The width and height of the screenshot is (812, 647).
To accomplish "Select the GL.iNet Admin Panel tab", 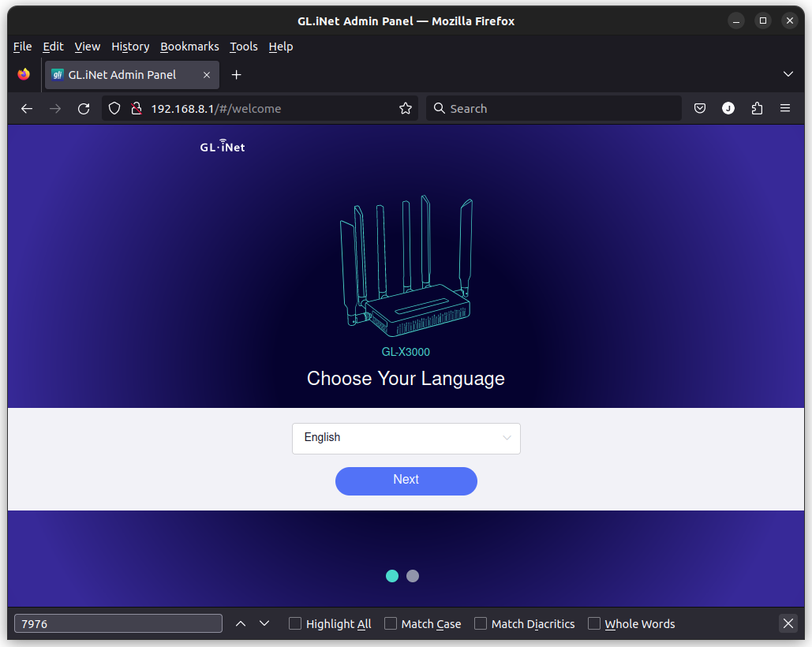I will tap(132, 75).
